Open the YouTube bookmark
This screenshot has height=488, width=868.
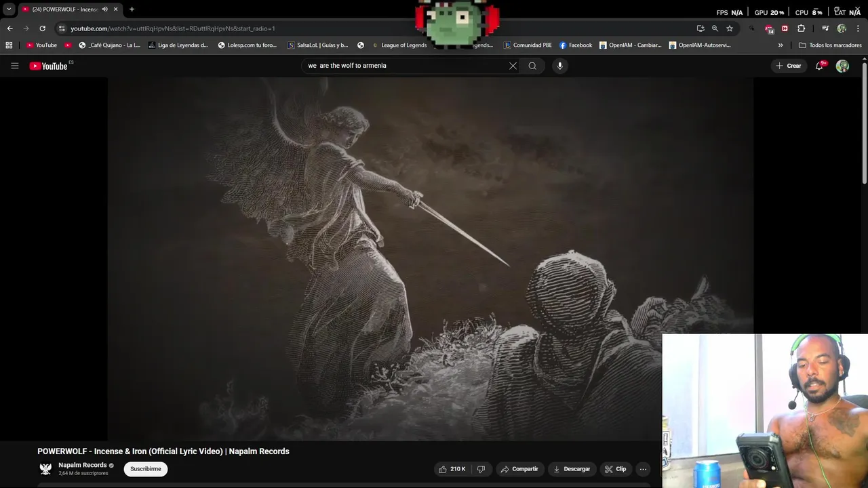[41, 45]
